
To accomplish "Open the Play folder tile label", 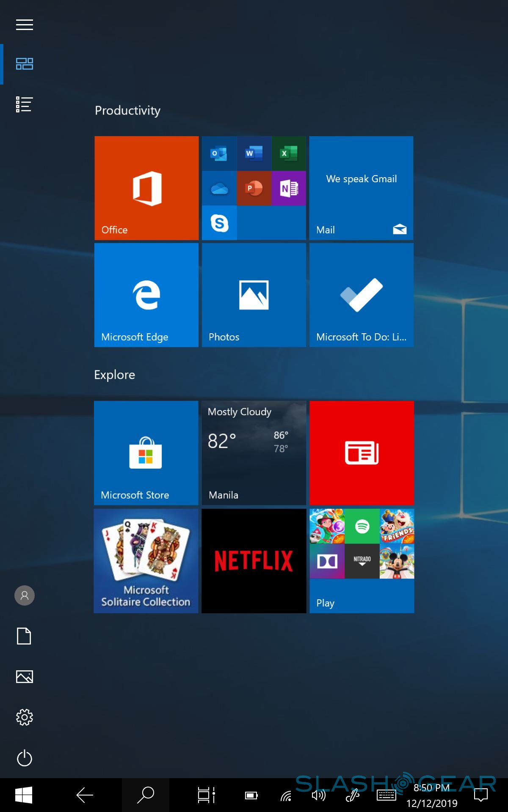I will point(326,603).
